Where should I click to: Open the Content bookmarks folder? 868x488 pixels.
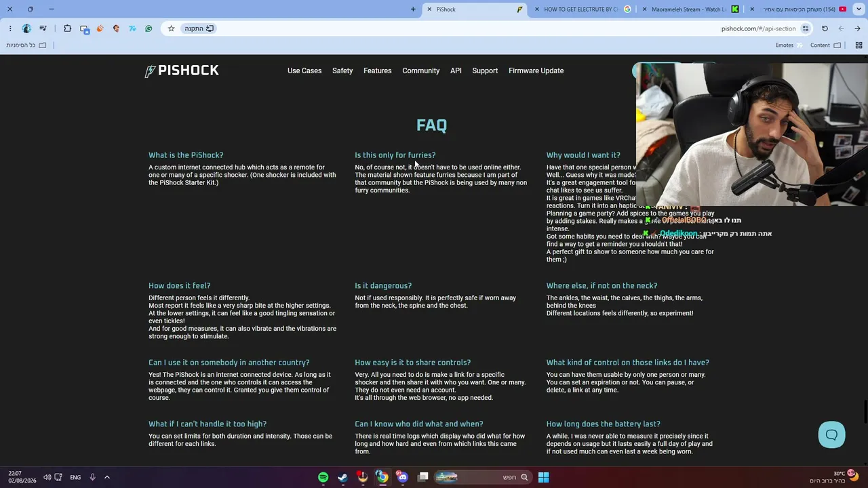tap(825, 45)
